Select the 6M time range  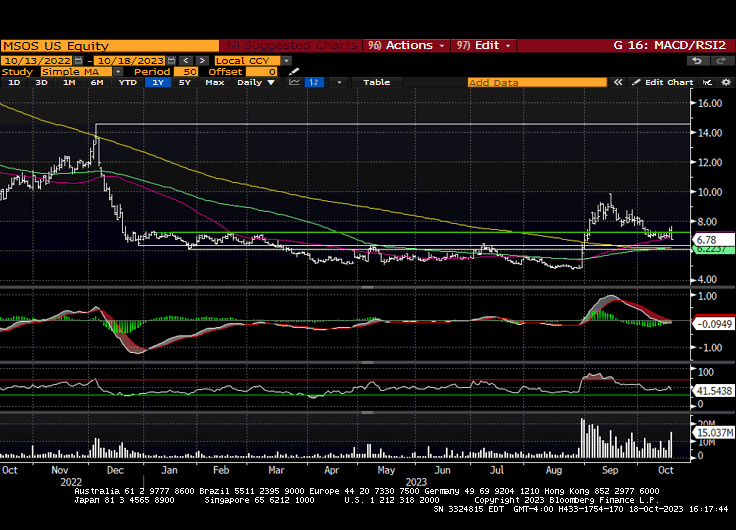(97, 82)
